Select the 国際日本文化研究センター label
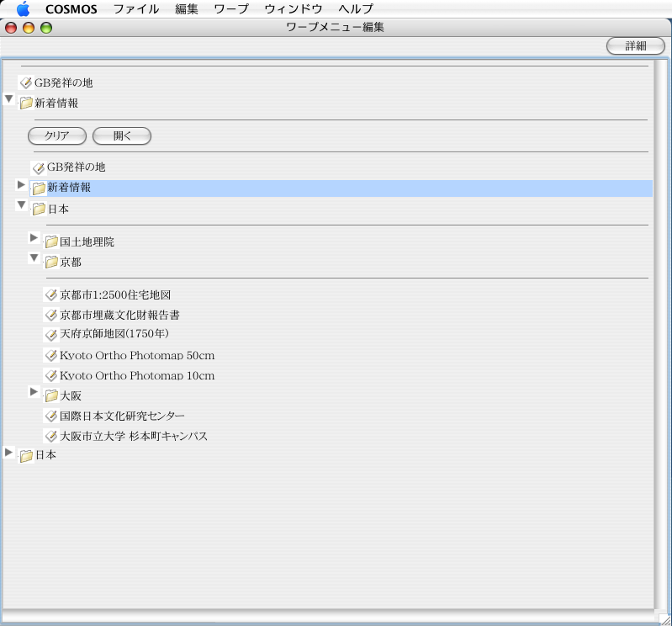 [x=122, y=416]
